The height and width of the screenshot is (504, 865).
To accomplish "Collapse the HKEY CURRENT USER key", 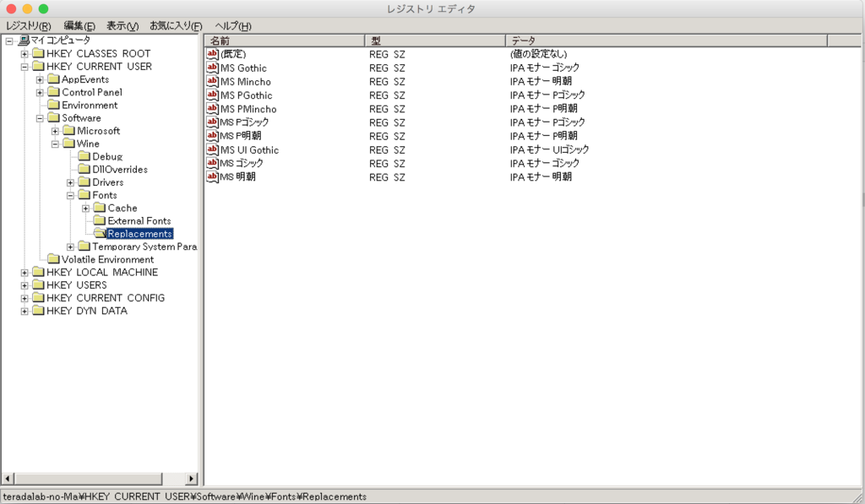I will pos(24,67).
